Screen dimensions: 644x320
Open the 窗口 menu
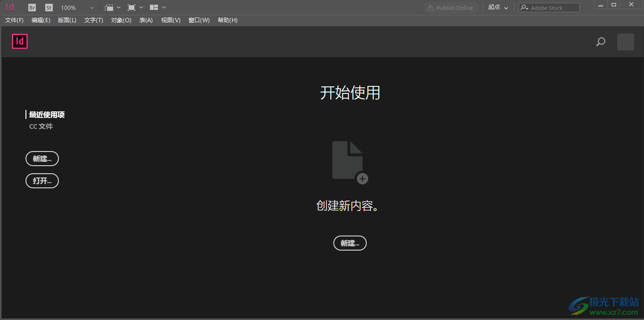pyautogui.click(x=198, y=20)
